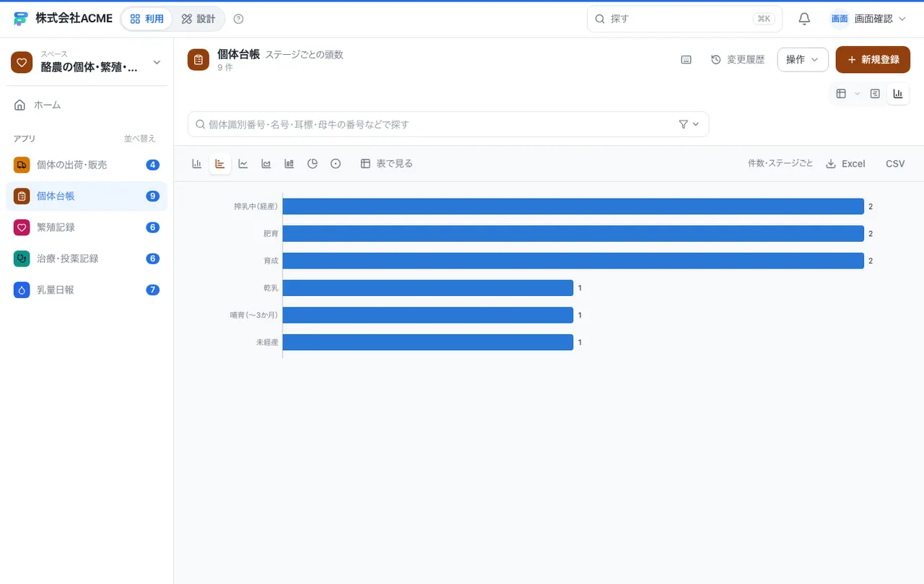Switch chart to donut chart
Viewport: 924px width, 584px height.
(x=336, y=164)
